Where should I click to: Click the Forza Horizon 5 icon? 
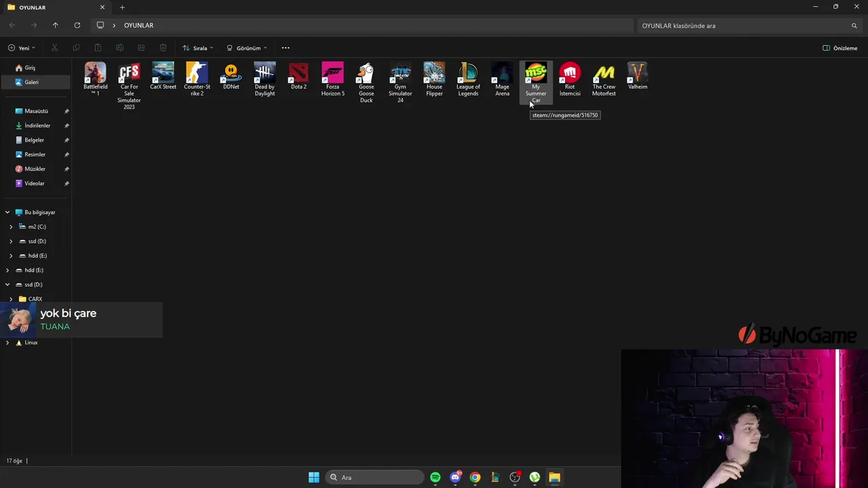[332, 79]
